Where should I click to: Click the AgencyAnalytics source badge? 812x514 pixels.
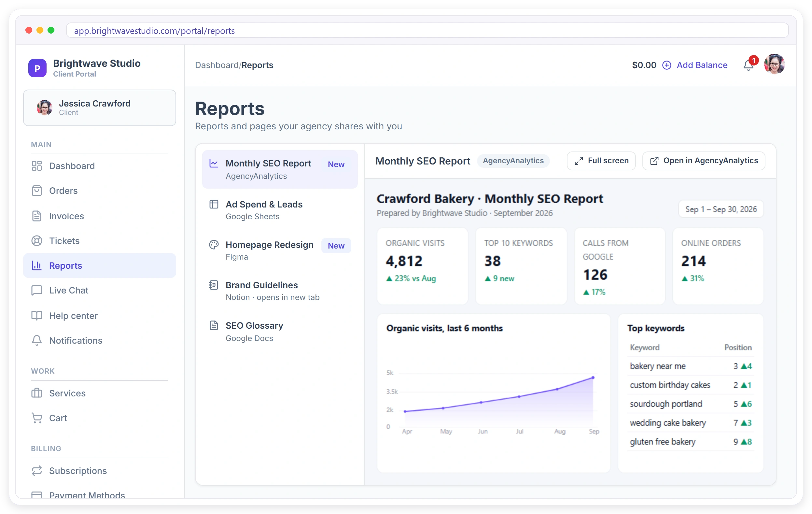[x=513, y=161]
